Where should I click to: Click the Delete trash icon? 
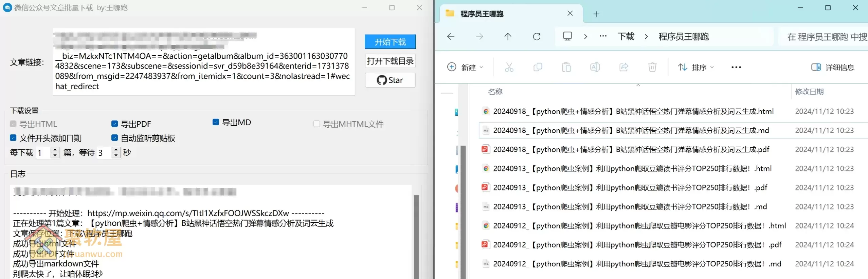click(652, 67)
